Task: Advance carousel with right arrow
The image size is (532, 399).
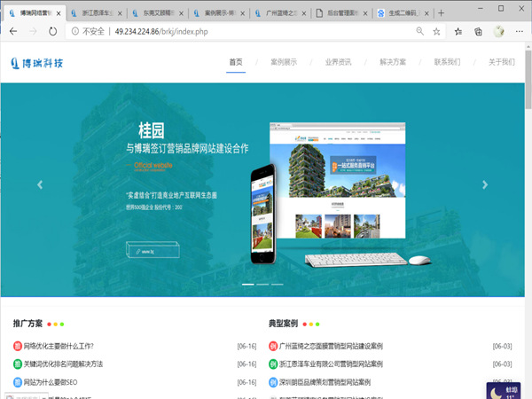Action: click(484, 185)
